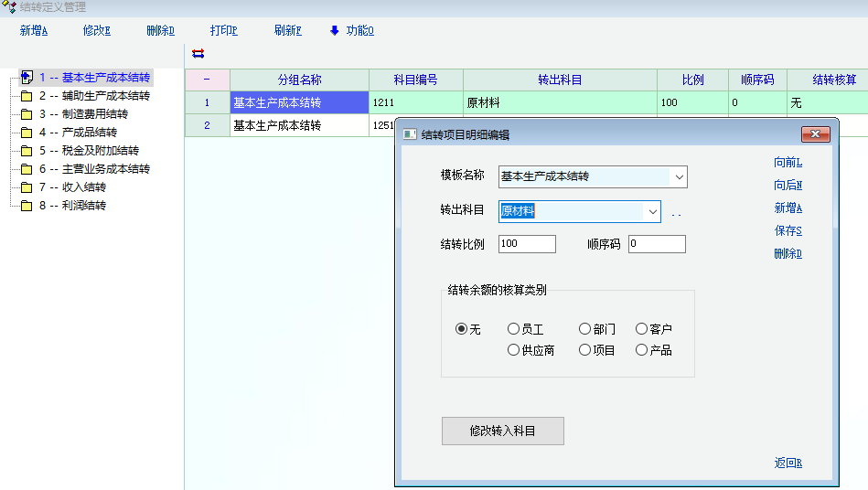Image resolution: width=868 pixels, height=490 pixels.
Task: Click folder icon for 辅助生产成本结转
Action: [27, 96]
